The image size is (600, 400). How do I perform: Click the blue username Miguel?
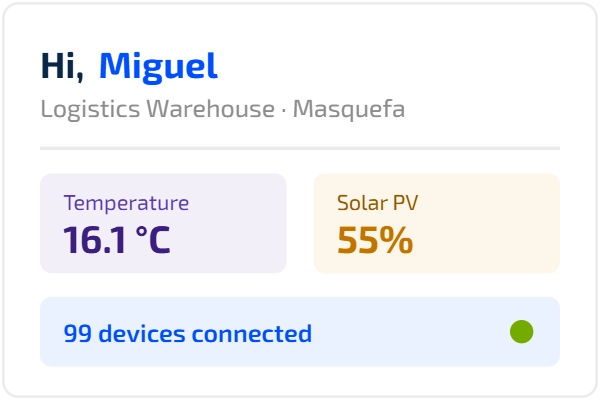coord(158,68)
